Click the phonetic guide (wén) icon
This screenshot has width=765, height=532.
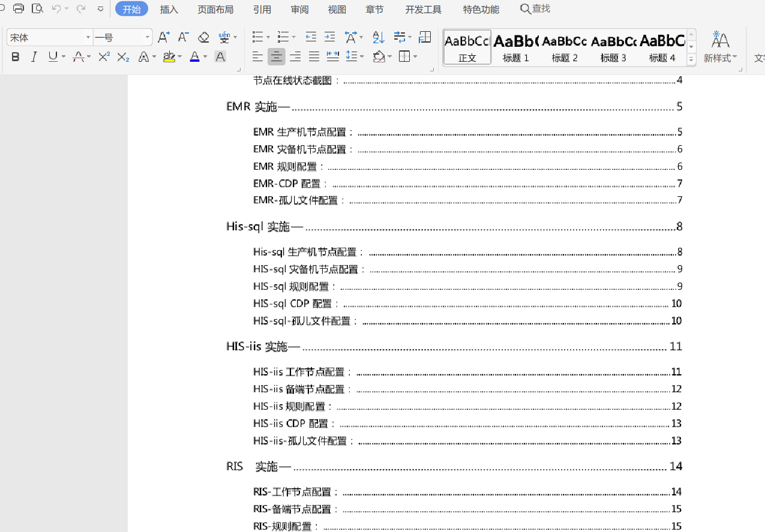(x=224, y=37)
